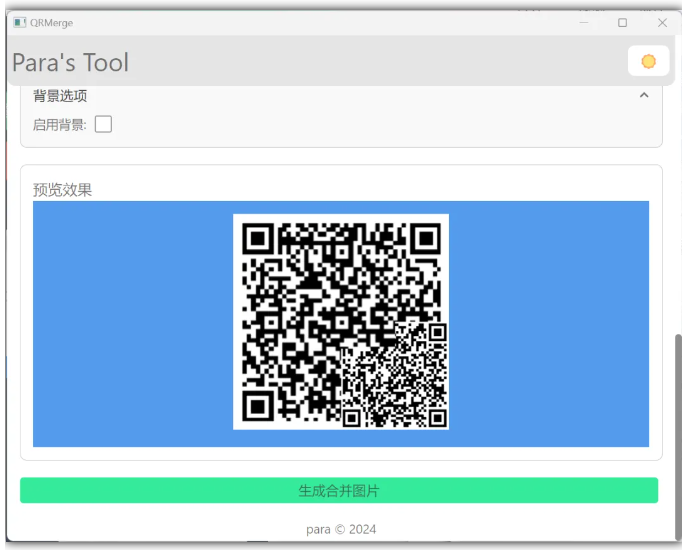Minimize the QRMerge window
This screenshot has height=550, width=691.
(x=584, y=22)
